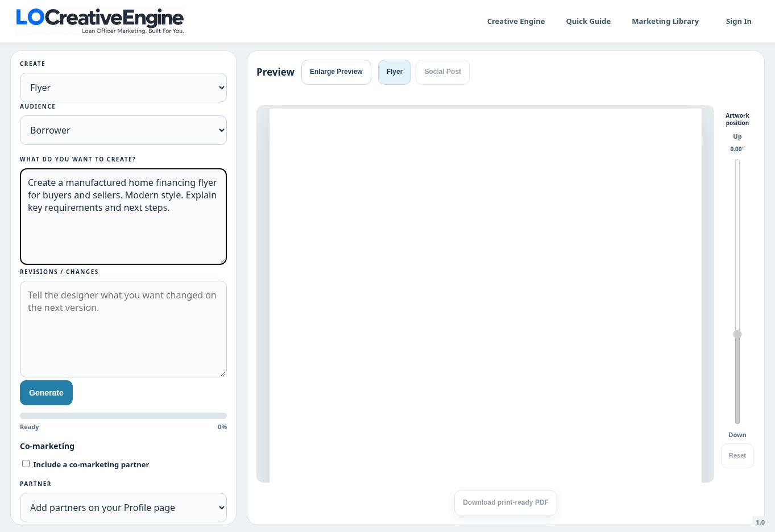Screen dimensions: 775x532
Task: Enable Include a co-marketing partner checkbox
Action: pos(26,464)
